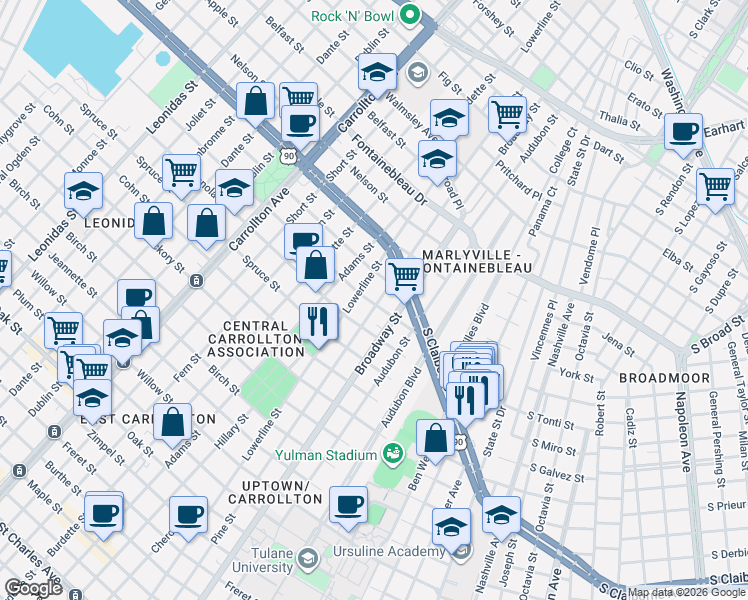The width and height of the screenshot is (748, 600).
Task: Select the Fontainebleau Dr street label
Action: 389,170
